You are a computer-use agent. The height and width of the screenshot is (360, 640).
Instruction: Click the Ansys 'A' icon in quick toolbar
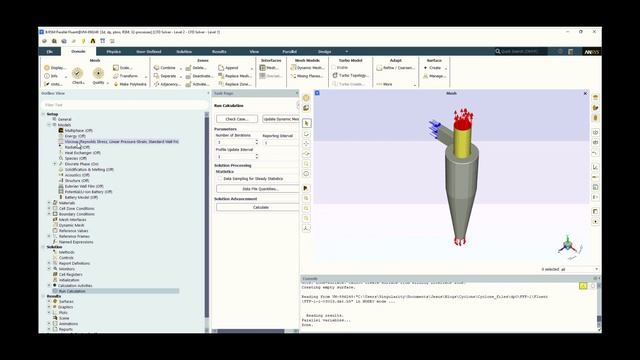(x=93, y=41)
